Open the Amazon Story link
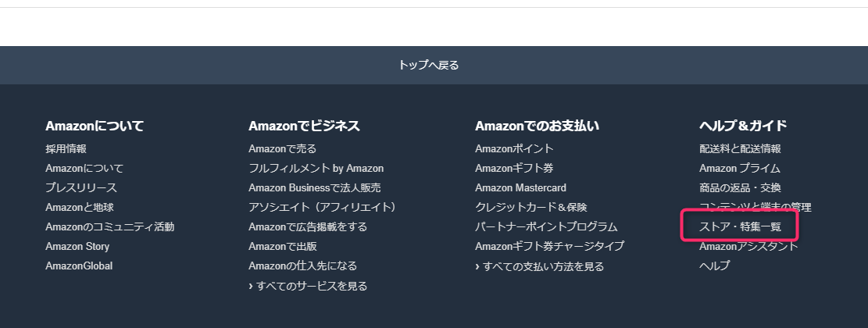Screen dimensions: 868x328 pyautogui.click(x=77, y=246)
